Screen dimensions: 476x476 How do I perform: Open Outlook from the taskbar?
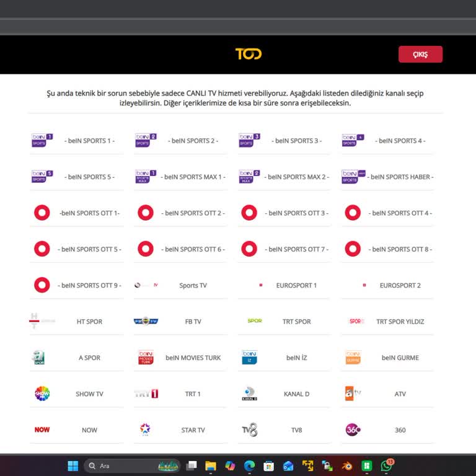tap(288, 465)
